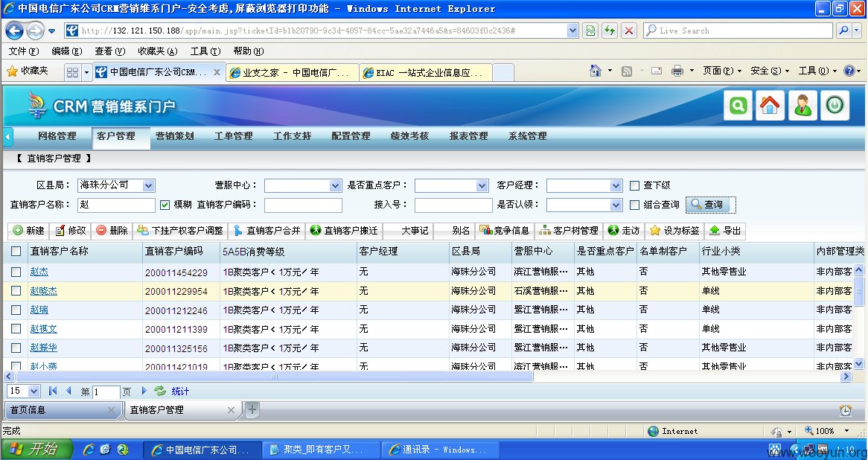Check the row checkbox for 赵杰
Viewport: 868px width, 460px height.
(x=16, y=272)
